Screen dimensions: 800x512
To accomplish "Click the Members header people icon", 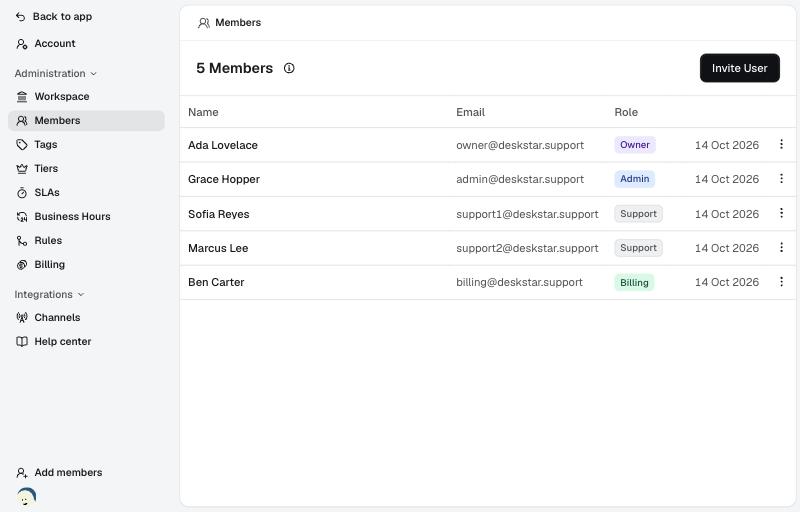I will (204, 23).
